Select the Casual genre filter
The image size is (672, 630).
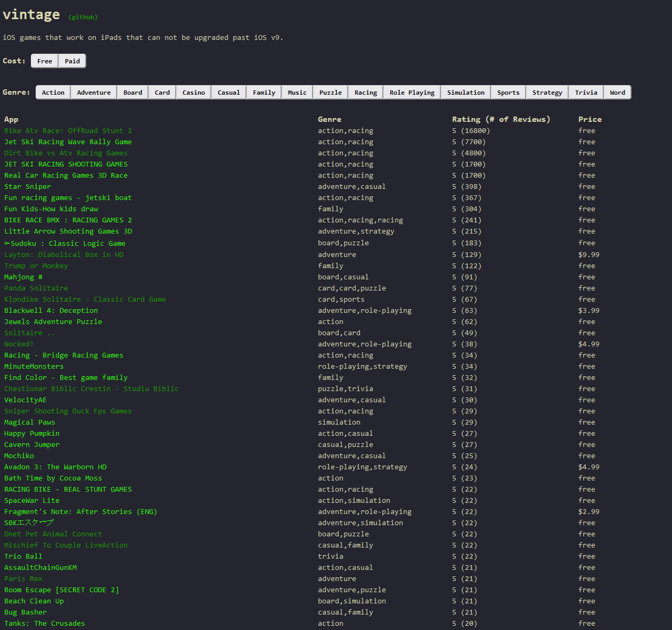[229, 93]
